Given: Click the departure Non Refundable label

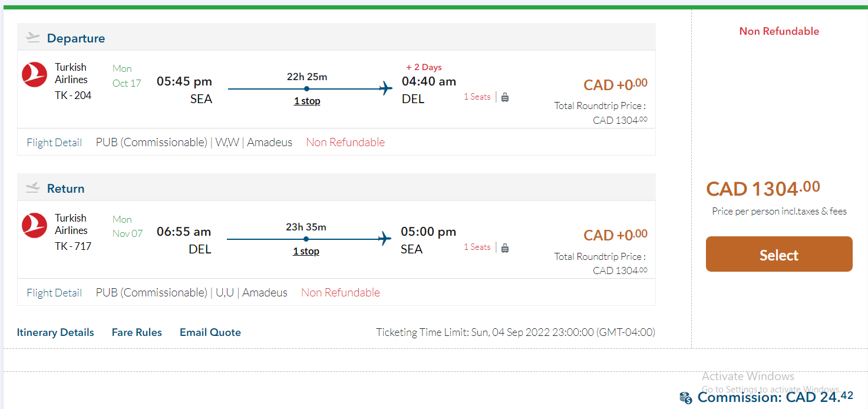Looking at the screenshot, I should coord(345,143).
